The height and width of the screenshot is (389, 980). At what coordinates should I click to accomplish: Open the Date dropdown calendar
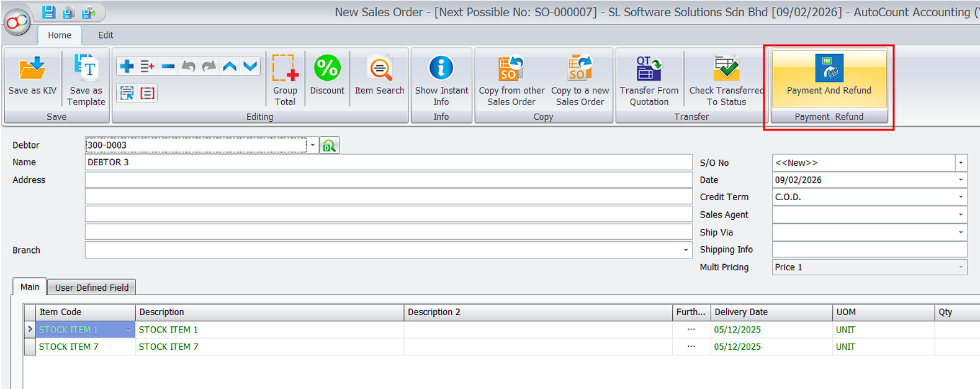click(960, 180)
